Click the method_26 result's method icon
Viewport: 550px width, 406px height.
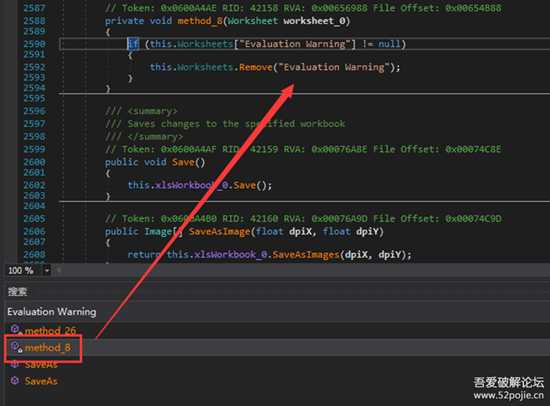15,330
